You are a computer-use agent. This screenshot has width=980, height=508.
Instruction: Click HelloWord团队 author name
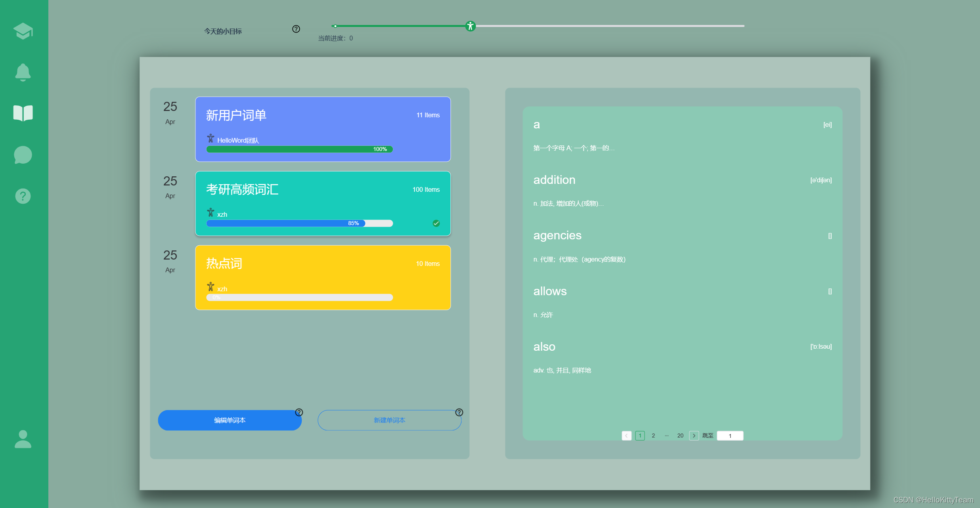tap(238, 141)
